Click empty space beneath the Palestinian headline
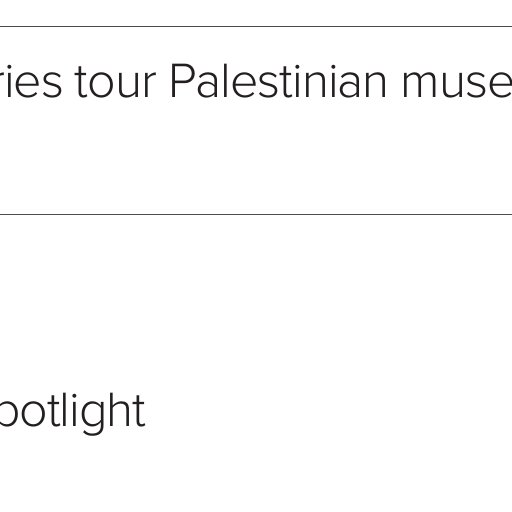This screenshot has width=512, height=512. [x=256, y=157]
